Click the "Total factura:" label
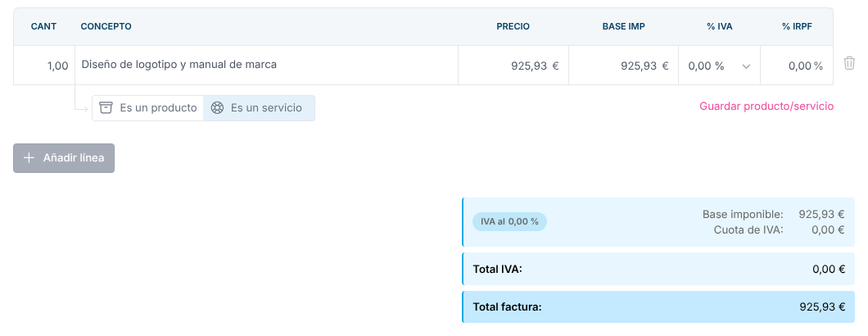 pos(507,306)
